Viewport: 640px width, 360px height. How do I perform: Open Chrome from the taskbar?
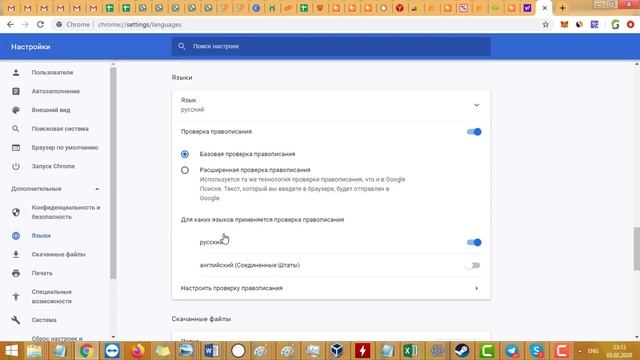[x=86, y=351]
